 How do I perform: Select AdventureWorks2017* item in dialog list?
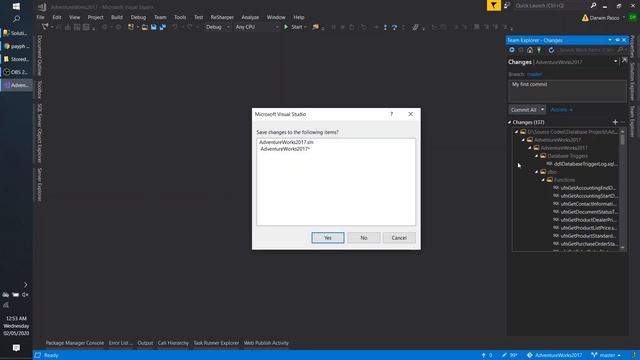click(285, 149)
